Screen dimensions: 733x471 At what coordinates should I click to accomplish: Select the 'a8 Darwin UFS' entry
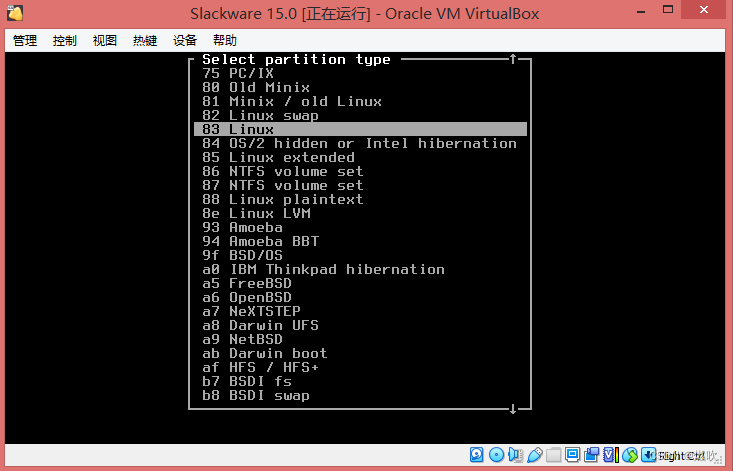[360, 326]
